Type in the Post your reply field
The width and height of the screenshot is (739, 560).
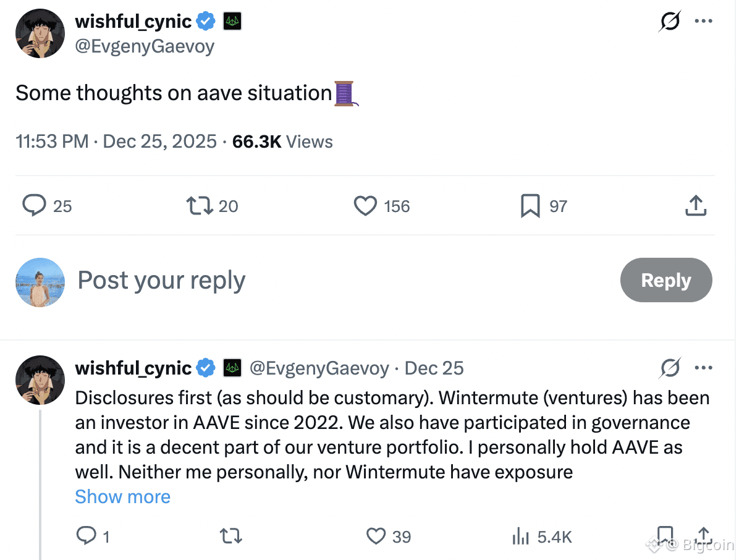309,281
